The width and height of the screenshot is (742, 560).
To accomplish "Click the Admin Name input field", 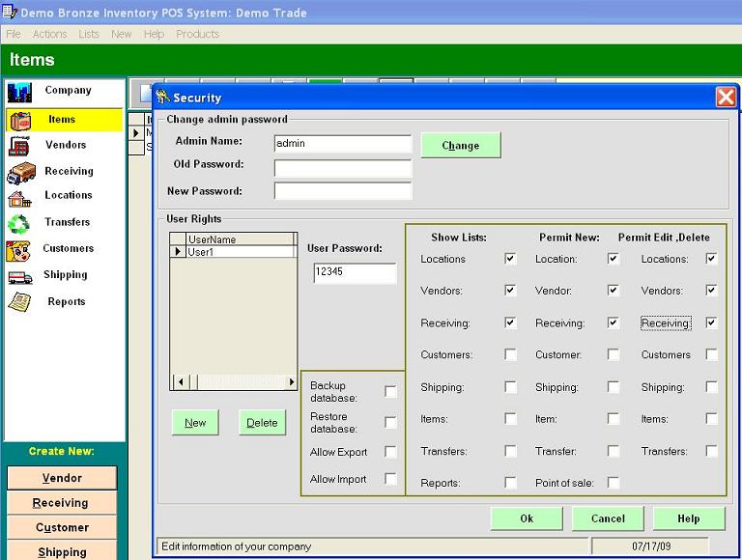I will pos(343,143).
